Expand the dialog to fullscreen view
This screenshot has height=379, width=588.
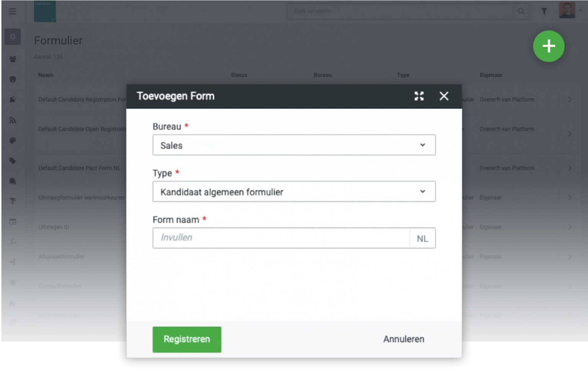tap(419, 96)
